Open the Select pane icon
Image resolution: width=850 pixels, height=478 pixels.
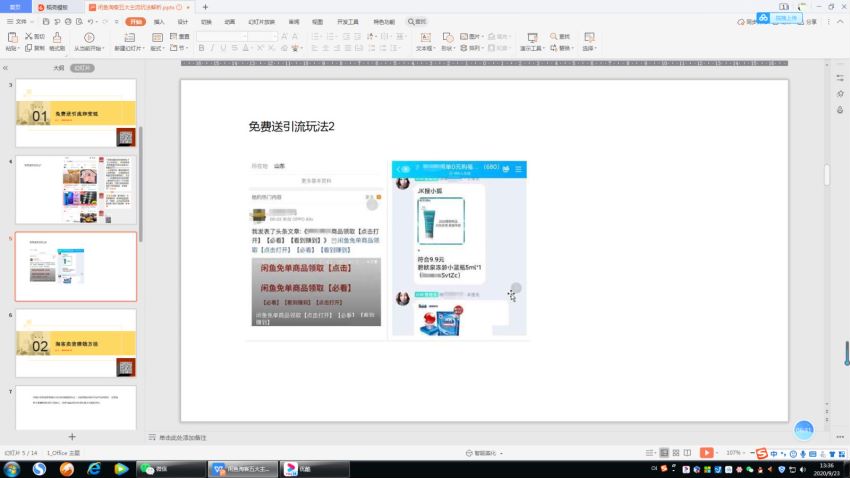point(589,37)
